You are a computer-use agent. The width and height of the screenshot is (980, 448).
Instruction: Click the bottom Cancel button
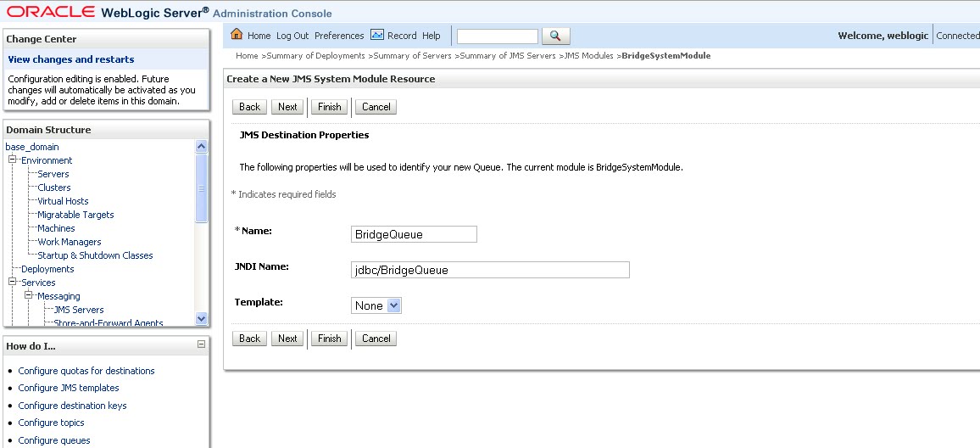(376, 339)
